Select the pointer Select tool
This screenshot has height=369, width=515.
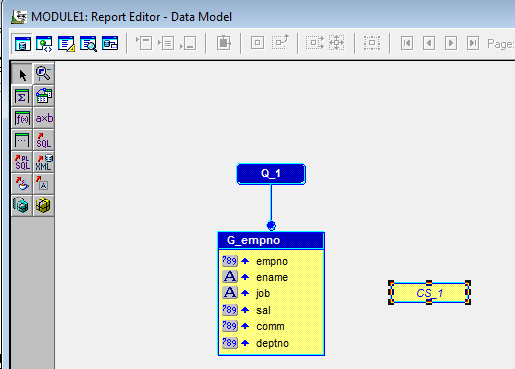22,74
